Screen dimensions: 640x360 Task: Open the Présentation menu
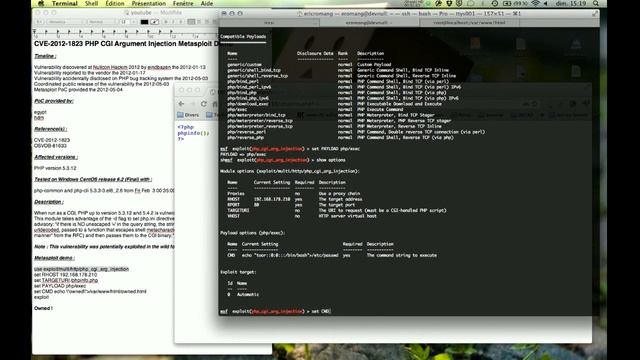point(149,4)
